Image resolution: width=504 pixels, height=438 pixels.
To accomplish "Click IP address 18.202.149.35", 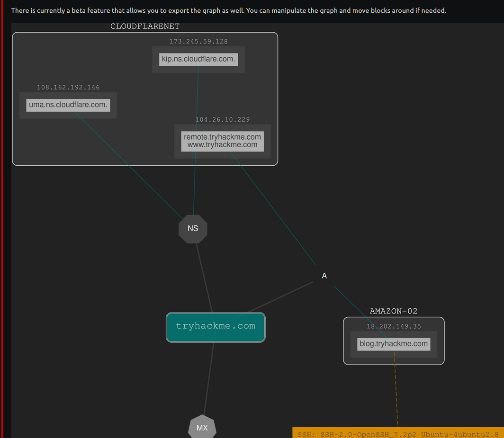I will tap(394, 327).
